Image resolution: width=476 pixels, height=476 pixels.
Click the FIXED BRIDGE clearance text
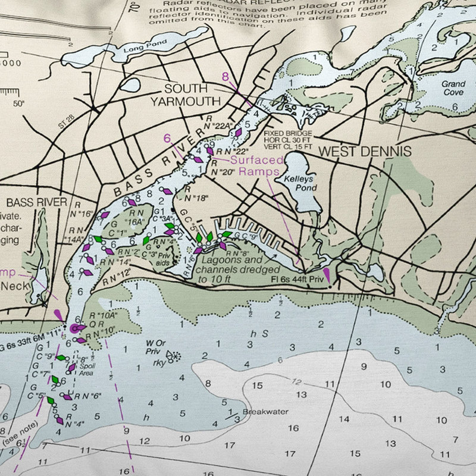288,140
